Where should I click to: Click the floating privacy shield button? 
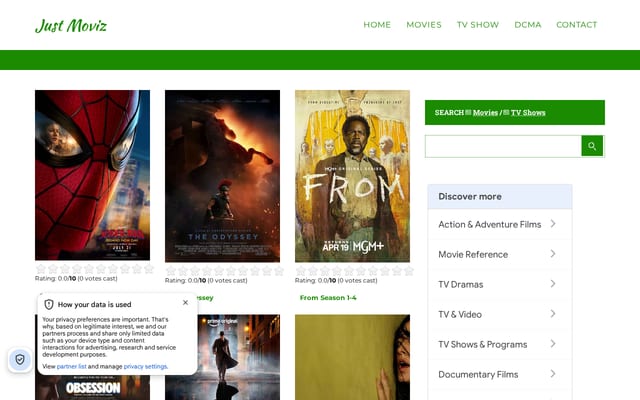(x=20, y=360)
